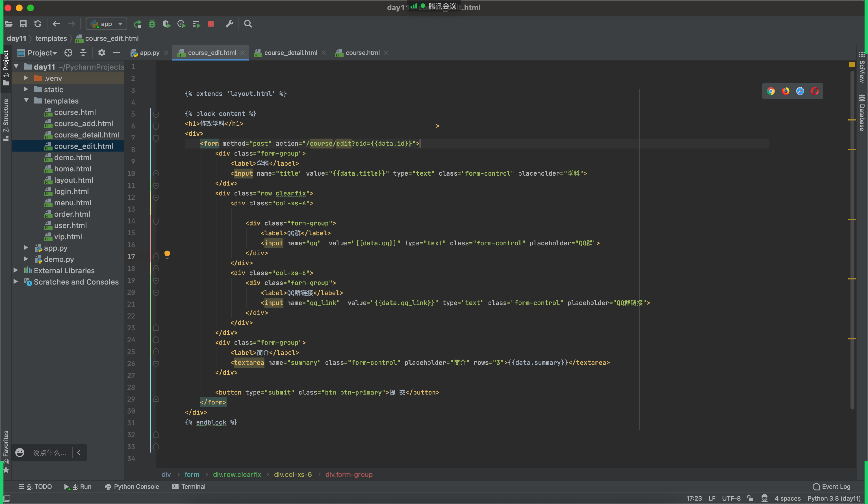Screen dimensions: 868x504
Task: Hide the Project panel with minus icon
Action: click(116, 53)
